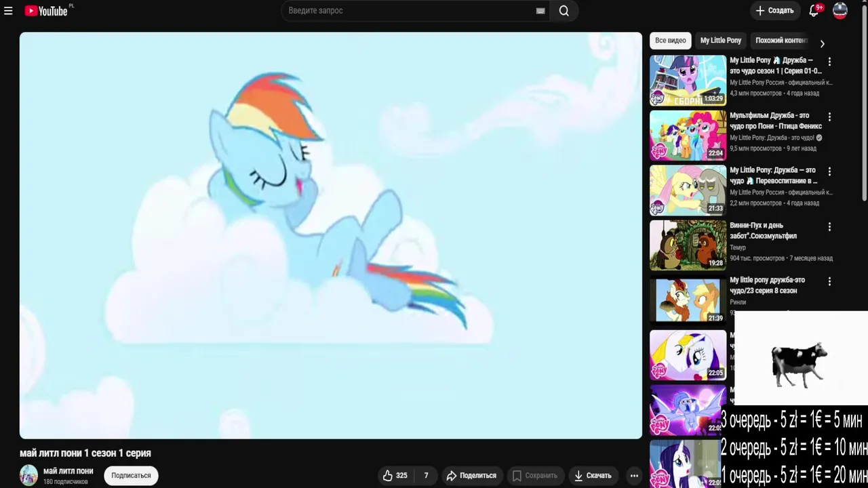
Task: Open the Rarity 22:05 video thumbnail
Action: pyautogui.click(x=688, y=355)
